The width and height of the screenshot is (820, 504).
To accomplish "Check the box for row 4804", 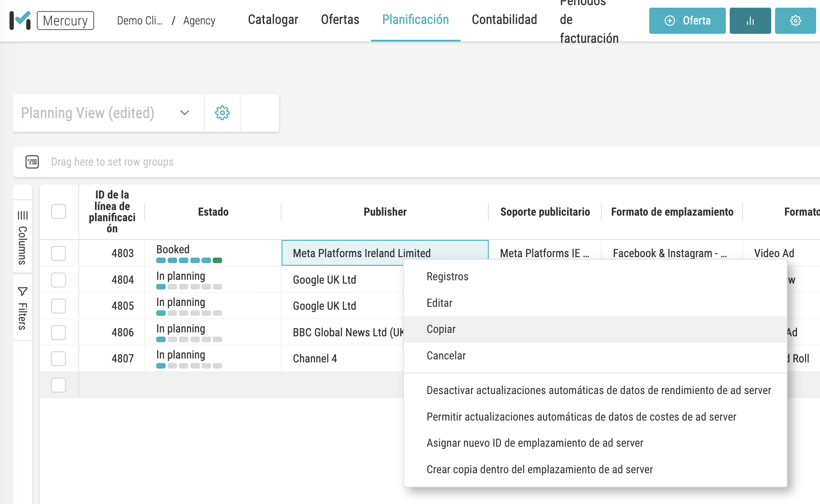I will (59, 280).
